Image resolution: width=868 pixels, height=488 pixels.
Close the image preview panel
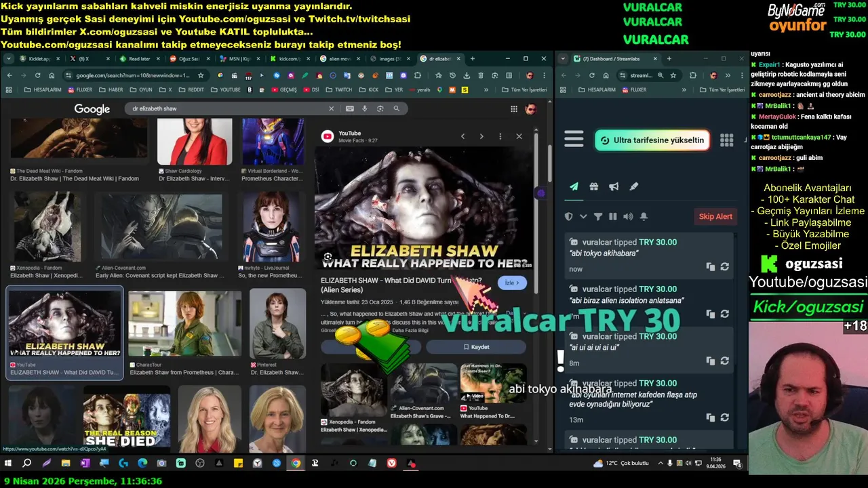[x=519, y=136]
